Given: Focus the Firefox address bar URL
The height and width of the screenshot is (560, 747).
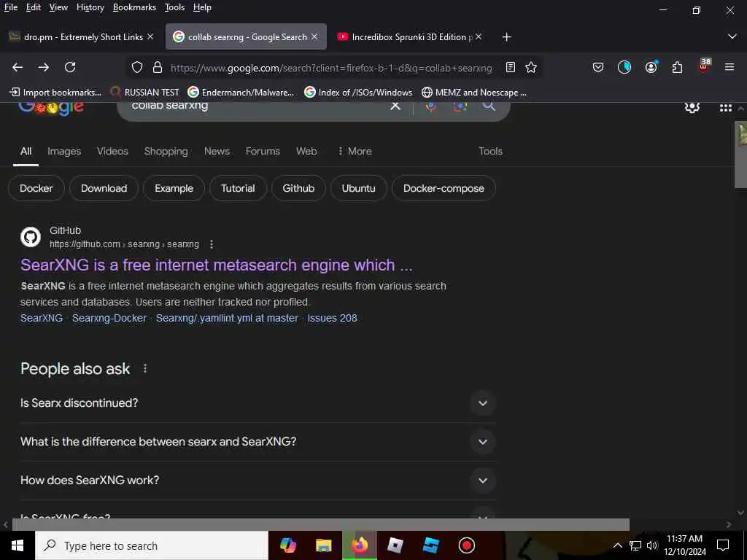Looking at the screenshot, I should pos(331,68).
